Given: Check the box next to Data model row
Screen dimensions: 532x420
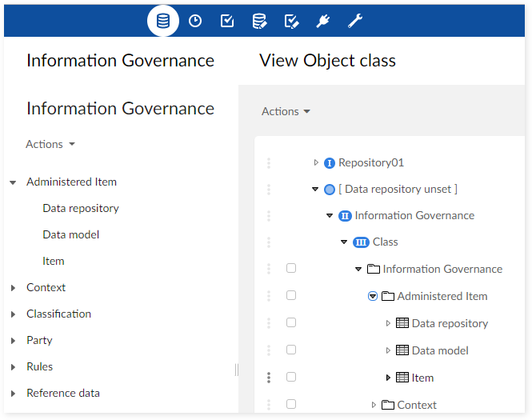Looking at the screenshot, I should (291, 350).
